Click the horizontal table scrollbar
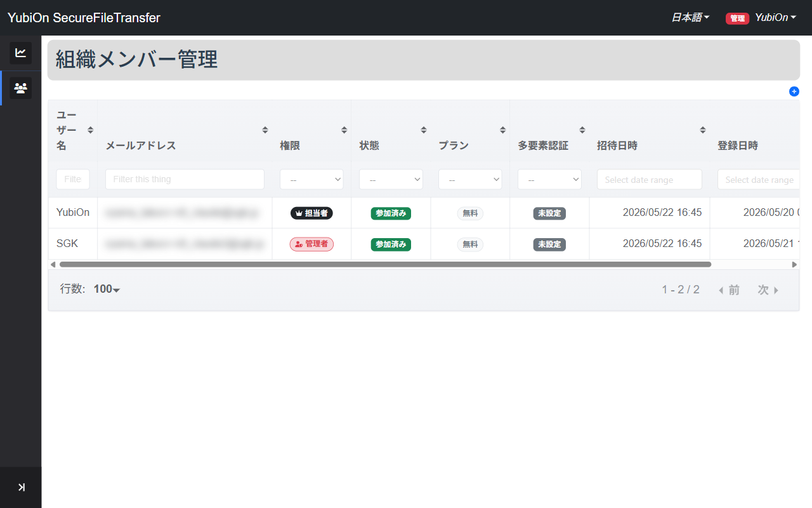 tap(385, 264)
